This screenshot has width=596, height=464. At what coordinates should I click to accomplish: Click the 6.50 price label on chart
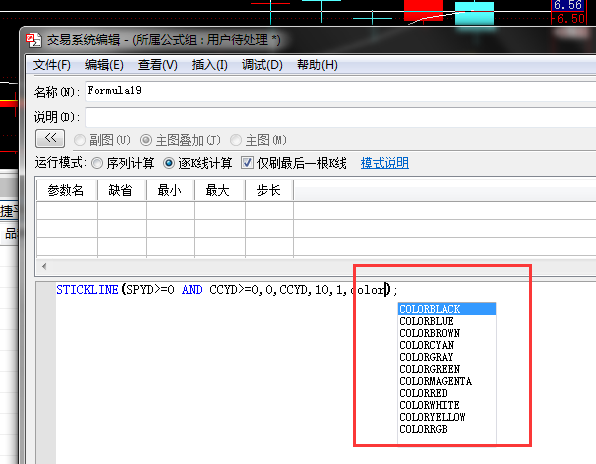point(570,19)
